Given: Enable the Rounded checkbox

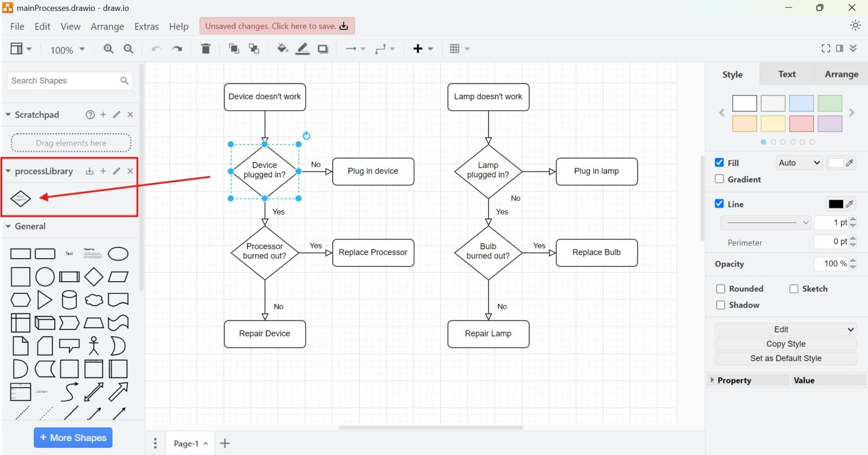Looking at the screenshot, I should point(721,288).
